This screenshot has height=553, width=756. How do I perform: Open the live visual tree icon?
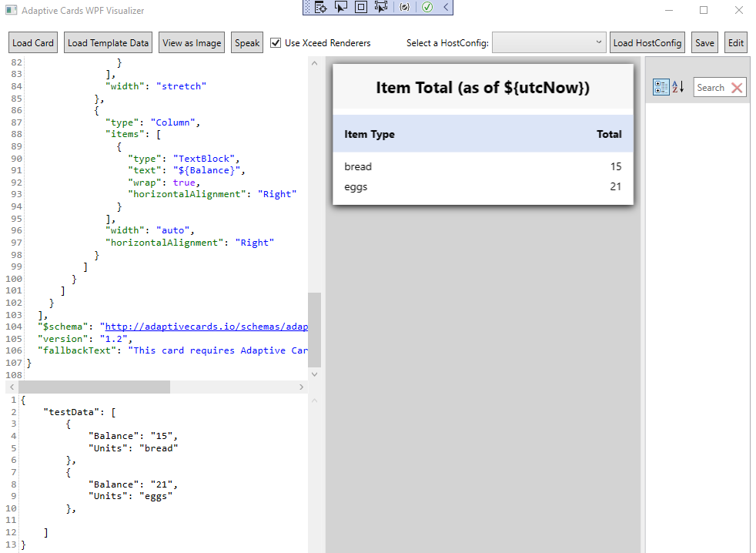(x=319, y=7)
